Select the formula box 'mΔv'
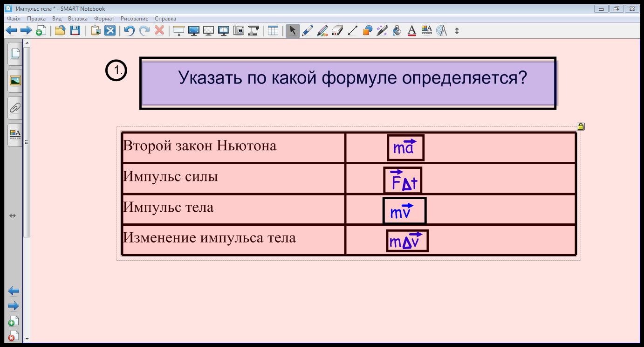This screenshot has width=644, height=347. pos(407,241)
